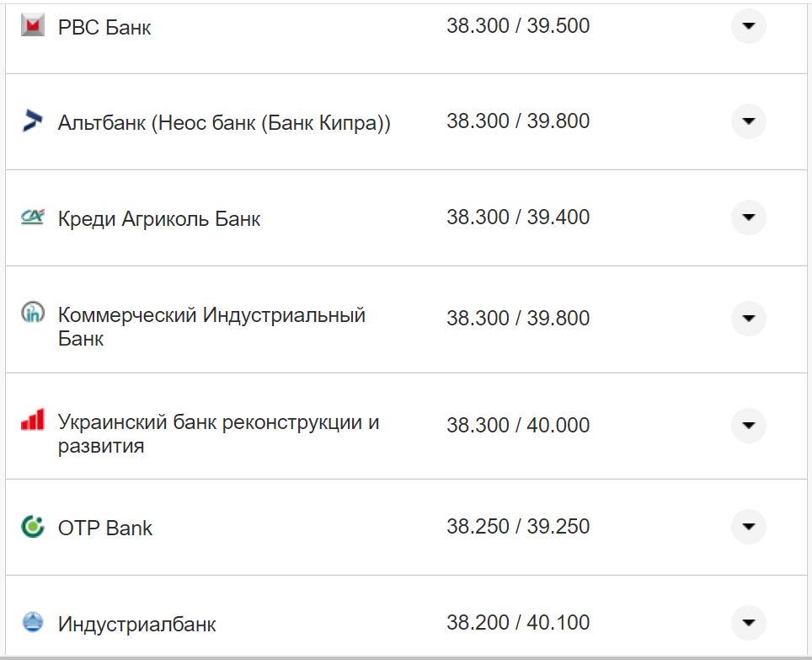Screen dimensions: 812x660
Task: Select the green OTP Bank logo
Action: tap(31, 528)
